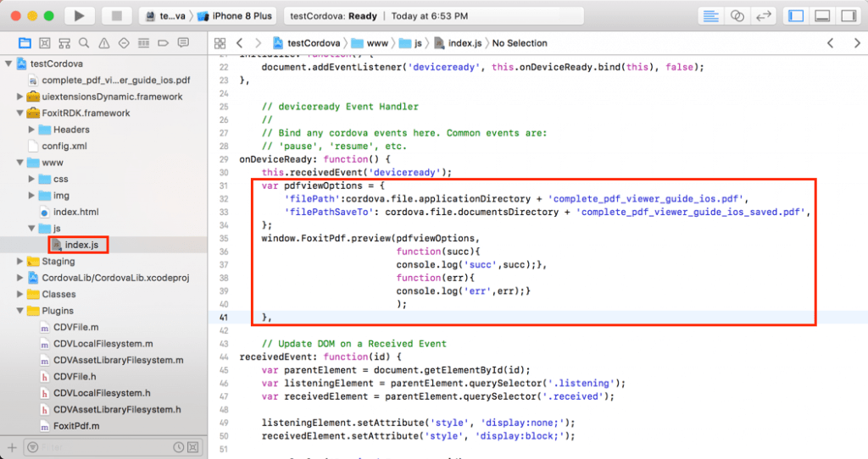Show the Version editor
Image resolution: width=868 pixels, height=459 pixels.
tap(764, 16)
